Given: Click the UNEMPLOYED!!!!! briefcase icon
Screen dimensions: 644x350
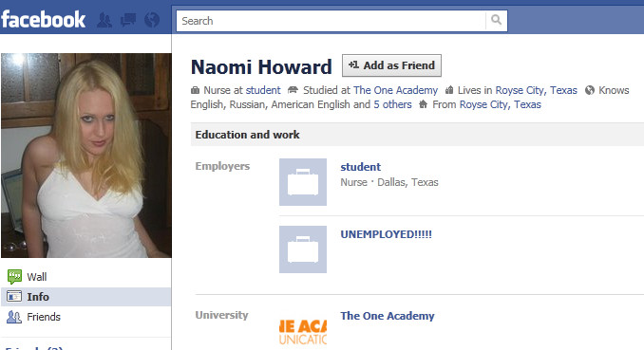Looking at the screenshot, I should click(x=303, y=249).
